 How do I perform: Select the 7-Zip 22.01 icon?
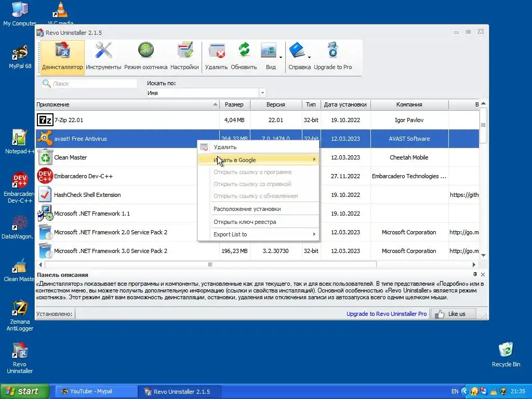(x=45, y=120)
